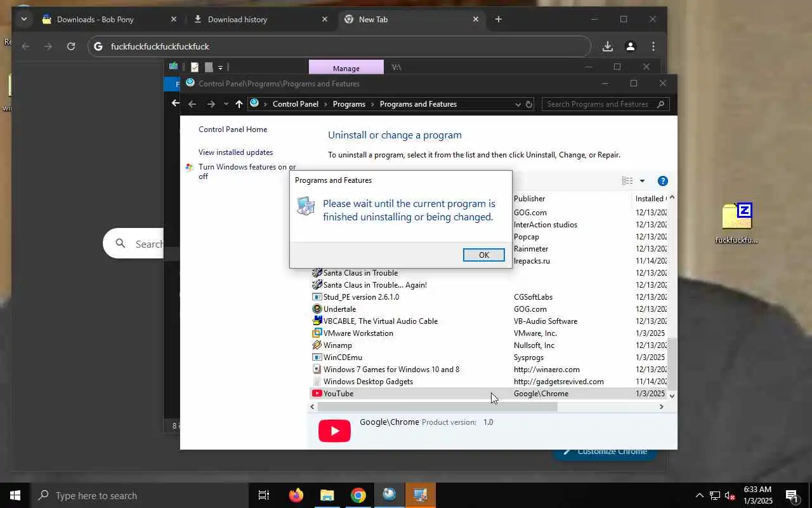The height and width of the screenshot is (508, 812).
Task: Go forward in Control Panel window
Action: [x=211, y=104]
